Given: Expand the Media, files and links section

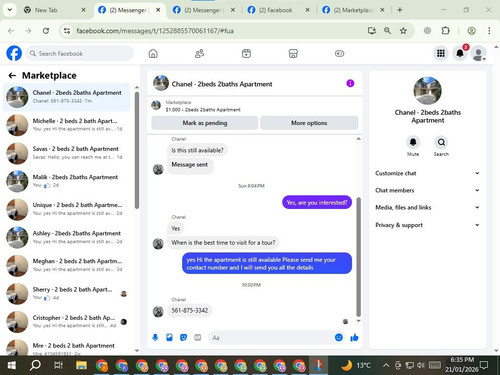Looking at the screenshot, I should 427,207.
